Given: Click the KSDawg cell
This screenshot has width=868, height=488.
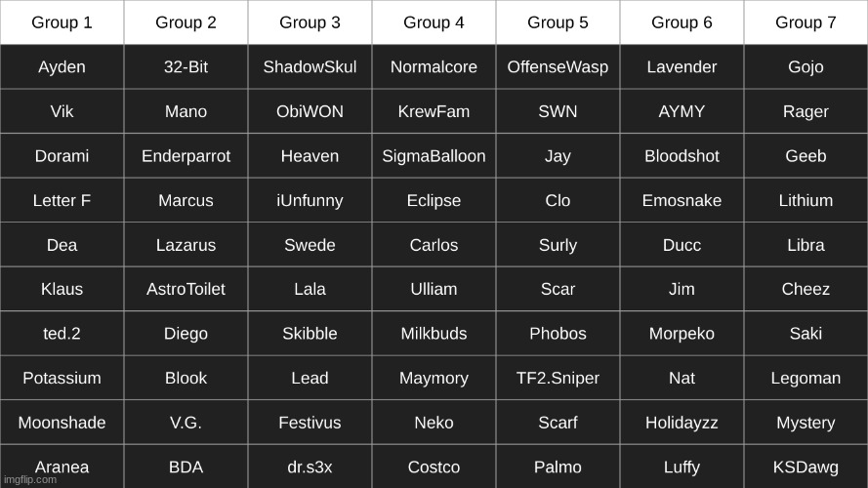Looking at the screenshot, I should 806,468.
